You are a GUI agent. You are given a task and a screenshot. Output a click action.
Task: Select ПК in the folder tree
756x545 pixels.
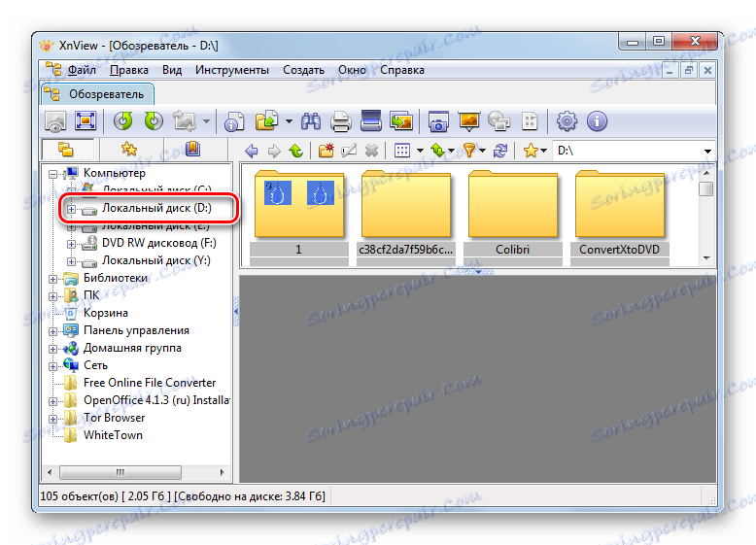91,295
